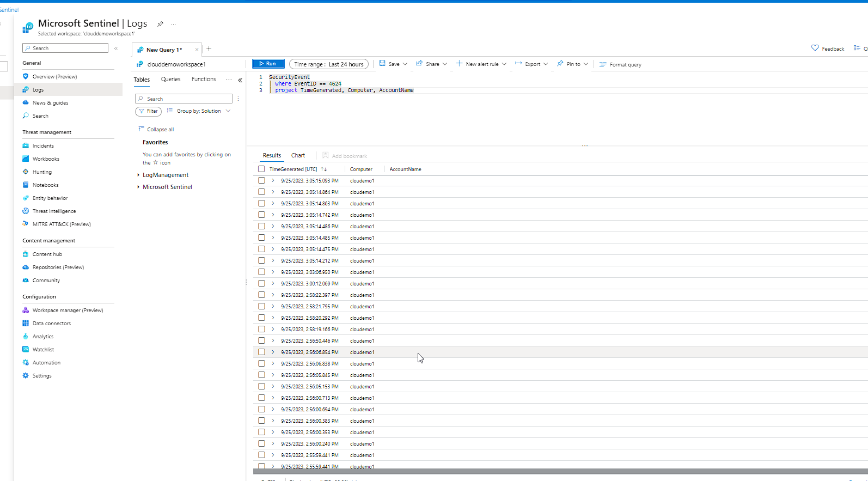This screenshot has height=481, width=868.
Task: Switch to the Functions tab
Action: [204, 80]
